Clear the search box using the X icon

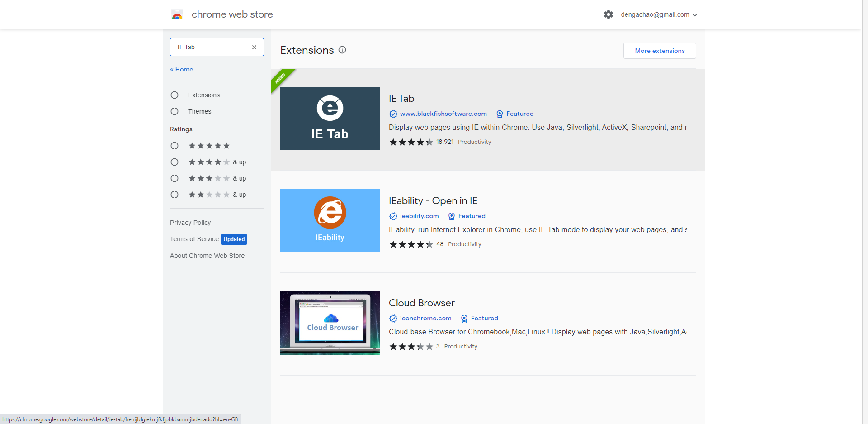click(x=255, y=47)
